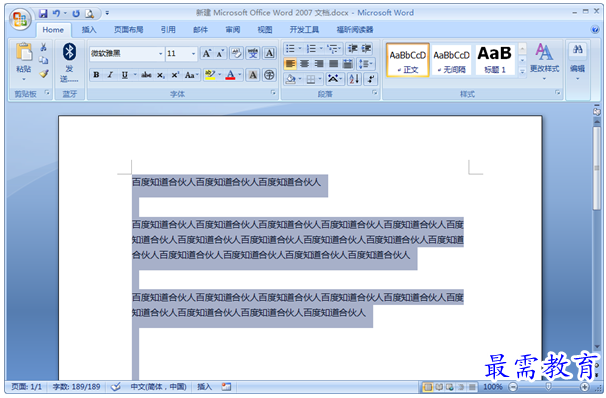This screenshot has width=606, height=398.
Task: Grow the font size
Action: [207, 54]
